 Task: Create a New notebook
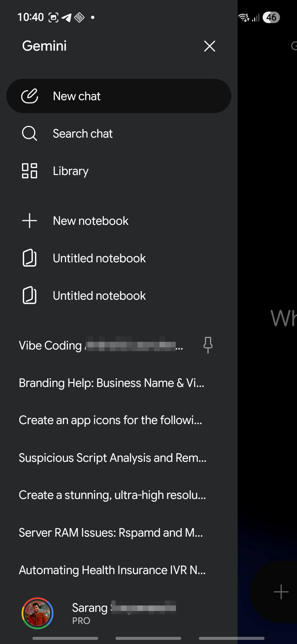pyautogui.click(x=119, y=221)
